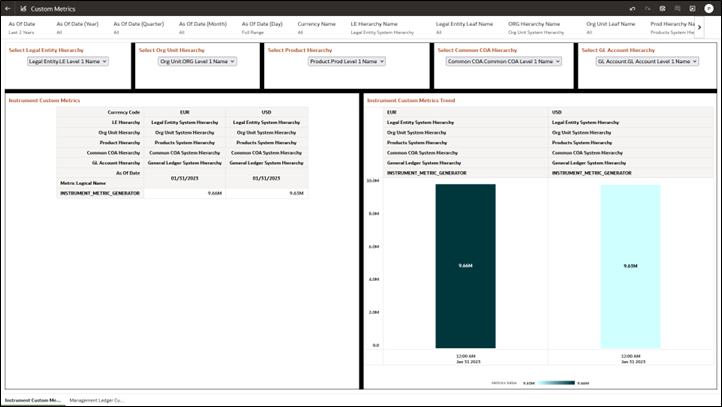Click the Custom Metrics workbook chart icon
The width and height of the screenshot is (722, 407).
point(23,8)
